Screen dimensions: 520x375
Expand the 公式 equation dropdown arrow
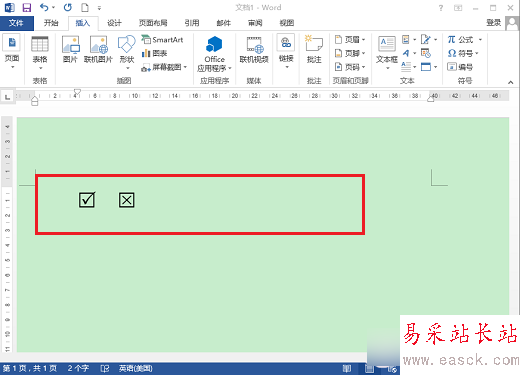click(x=480, y=40)
